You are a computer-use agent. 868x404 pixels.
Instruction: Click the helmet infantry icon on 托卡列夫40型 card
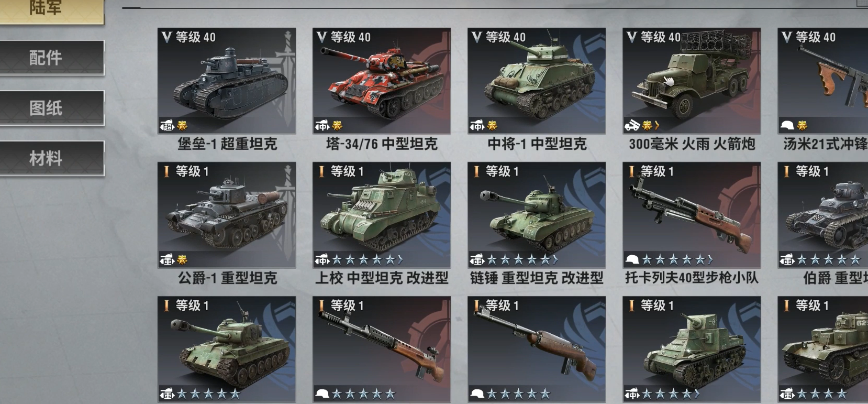pyautogui.click(x=632, y=259)
